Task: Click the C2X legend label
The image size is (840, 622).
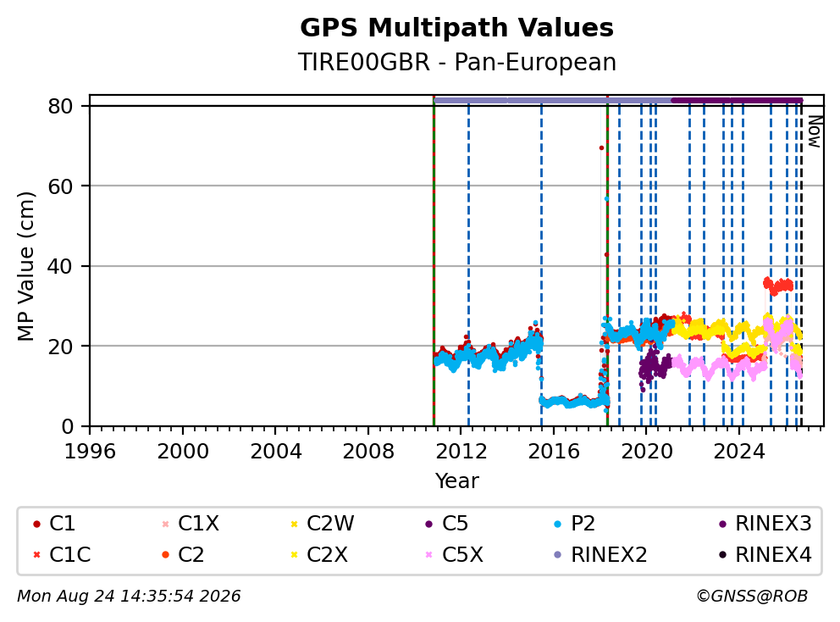Action: 328,555
